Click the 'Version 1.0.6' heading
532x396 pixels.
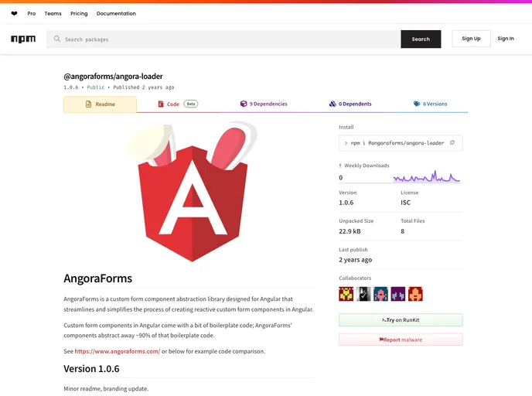pyautogui.click(x=91, y=368)
